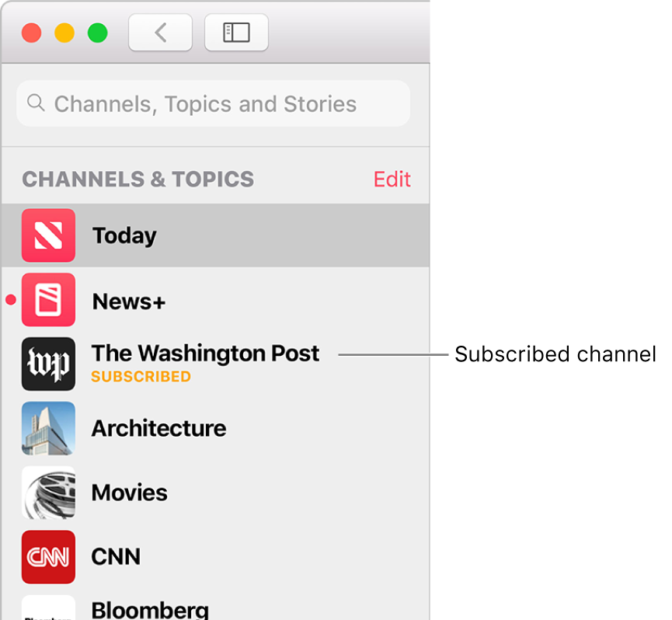The height and width of the screenshot is (620, 672).
Task: Select the Today channel icon
Action: point(48,235)
